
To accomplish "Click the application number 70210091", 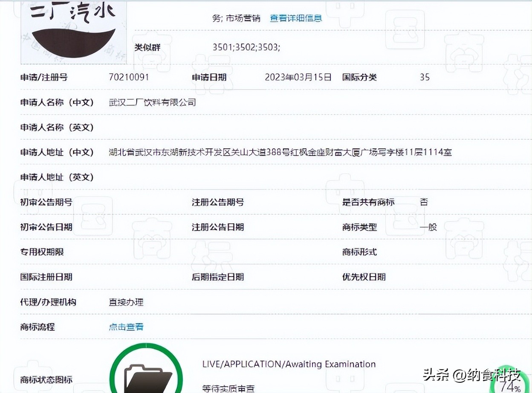I will pos(129,78).
